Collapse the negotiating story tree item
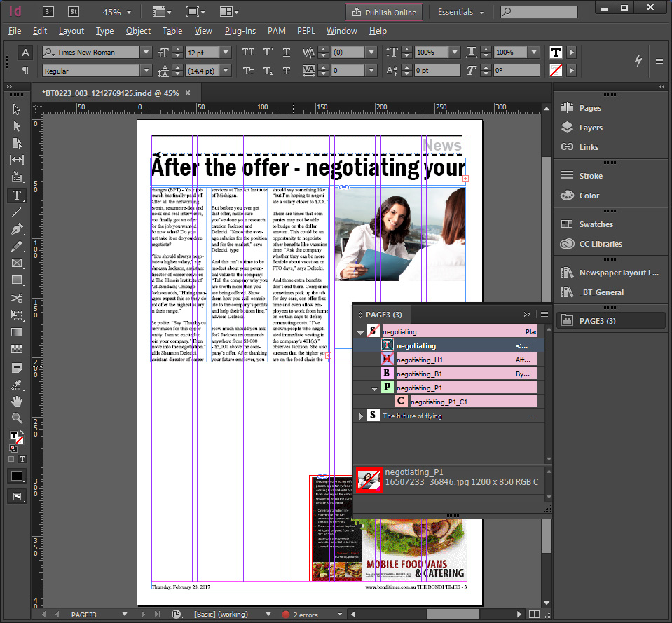The image size is (672, 623). pos(360,332)
